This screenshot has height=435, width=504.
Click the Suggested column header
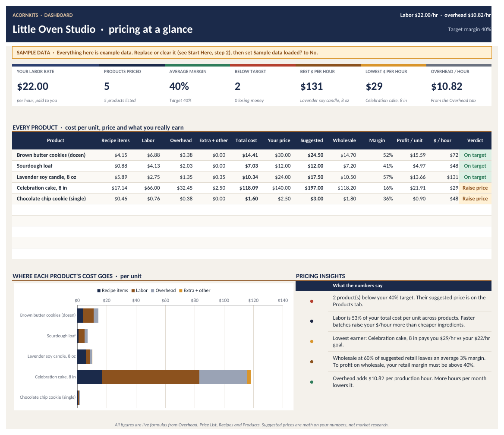(x=312, y=140)
